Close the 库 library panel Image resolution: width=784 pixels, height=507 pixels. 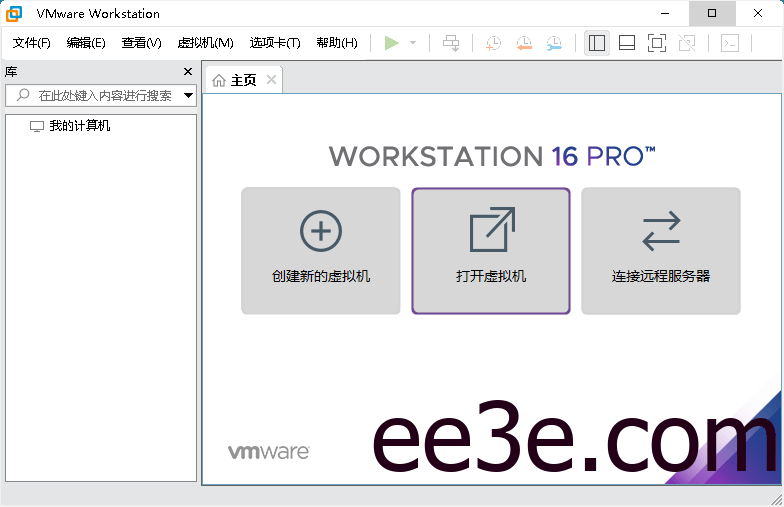(x=188, y=72)
